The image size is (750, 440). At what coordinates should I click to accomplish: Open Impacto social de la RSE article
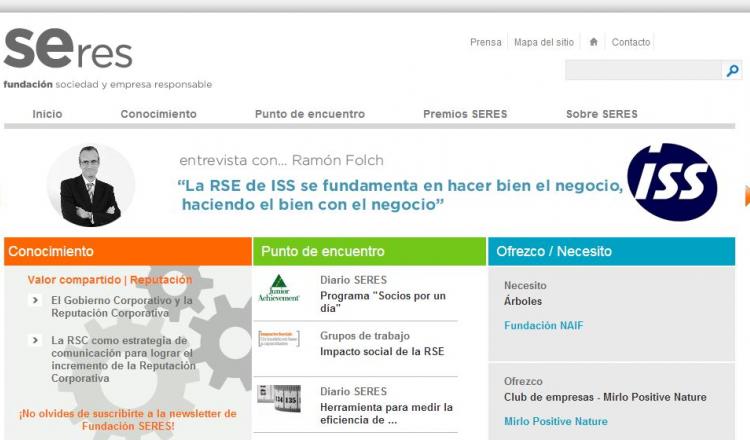[x=382, y=351]
